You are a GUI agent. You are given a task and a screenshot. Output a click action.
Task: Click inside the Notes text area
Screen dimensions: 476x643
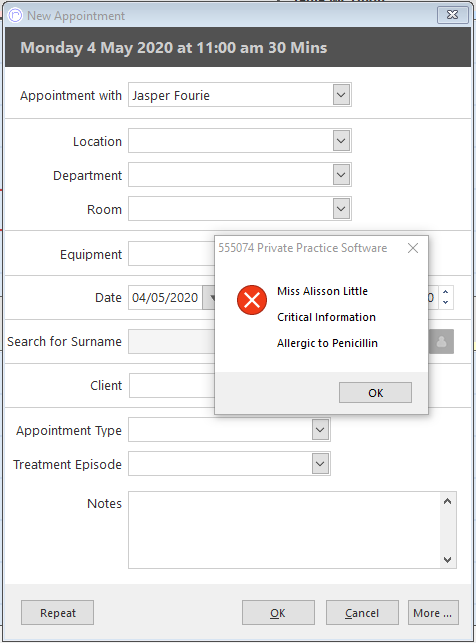click(285, 530)
